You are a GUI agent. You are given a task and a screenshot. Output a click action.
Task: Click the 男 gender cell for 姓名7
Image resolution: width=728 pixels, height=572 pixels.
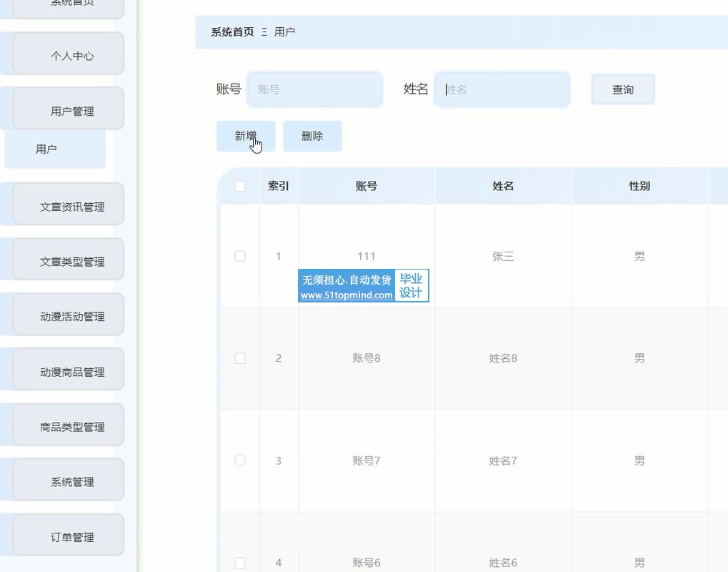pyautogui.click(x=640, y=460)
